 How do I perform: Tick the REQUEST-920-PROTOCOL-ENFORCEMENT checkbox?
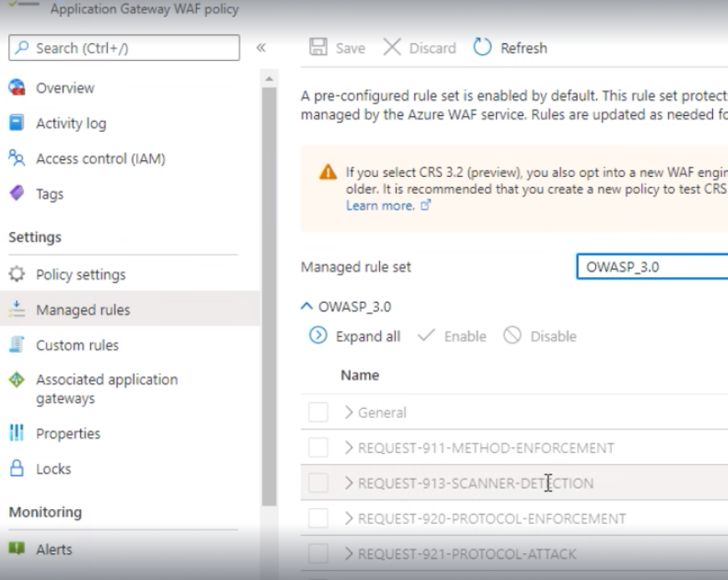tap(319, 517)
